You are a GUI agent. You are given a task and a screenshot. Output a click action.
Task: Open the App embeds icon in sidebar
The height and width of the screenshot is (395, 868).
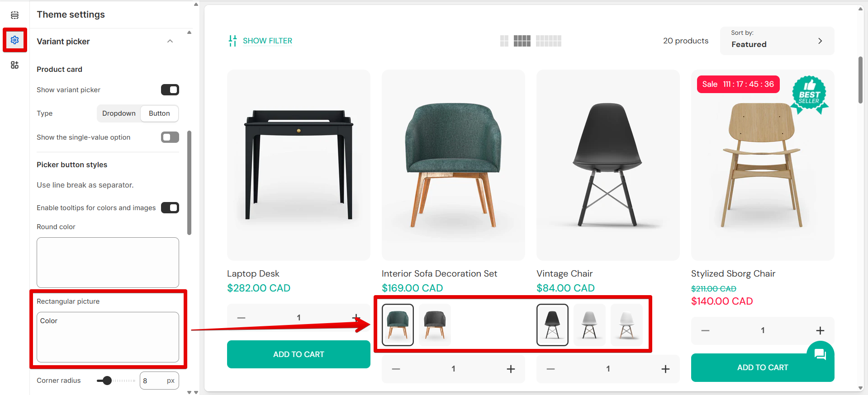[x=14, y=65]
